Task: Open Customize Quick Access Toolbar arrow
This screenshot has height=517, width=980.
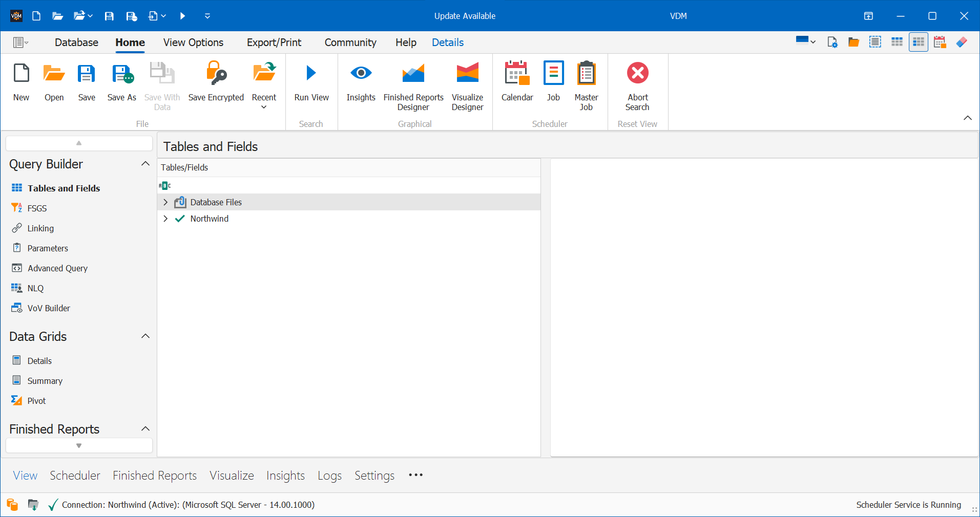Action: (207, 16)
